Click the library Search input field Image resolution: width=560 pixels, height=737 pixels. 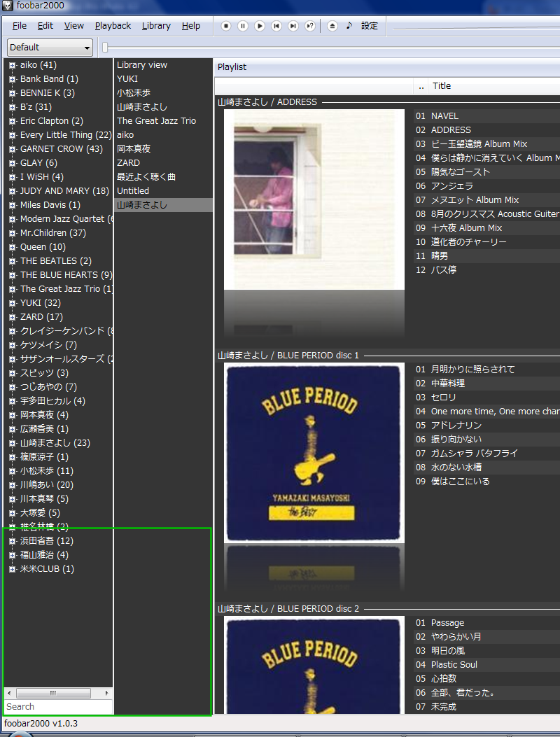click(57, 707)
